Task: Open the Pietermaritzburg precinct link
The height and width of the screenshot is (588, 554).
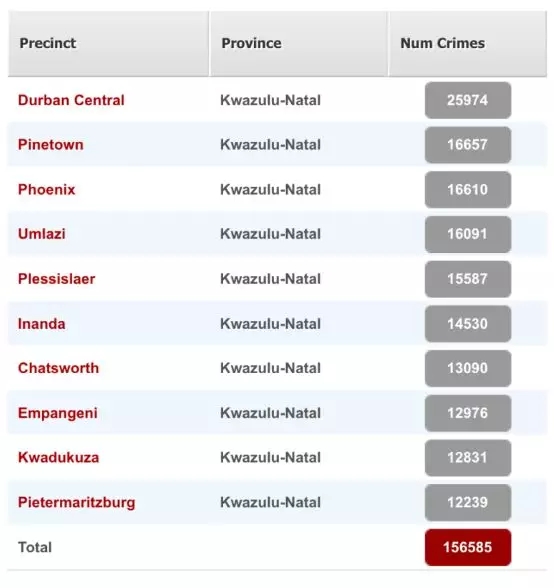Action: (77, 502)
